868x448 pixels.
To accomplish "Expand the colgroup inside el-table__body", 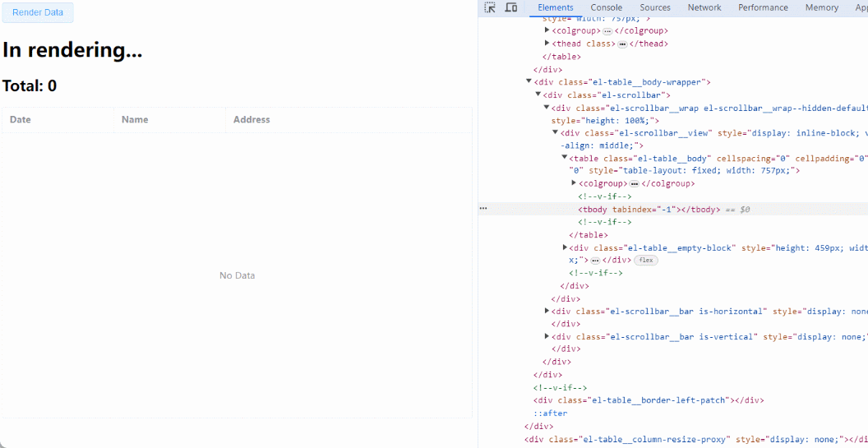I will coord(574,183).
